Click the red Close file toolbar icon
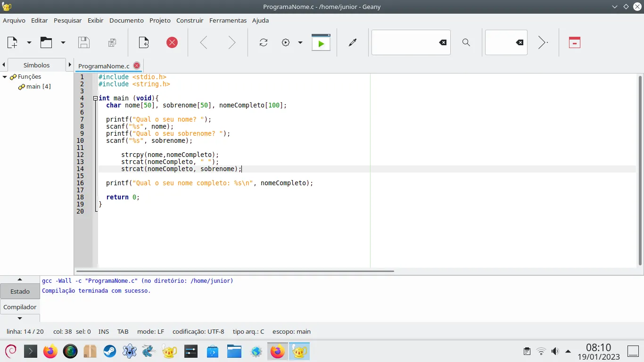This screenshot has width=644, height=362. [172, 42]
